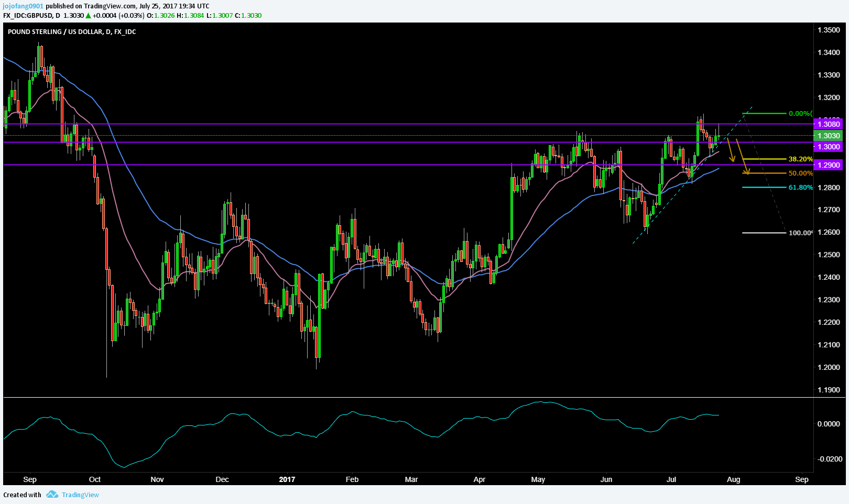This screenshot has height=504, width=849.
Task: Click the Jul time axis label
Action: pos(671,479)
